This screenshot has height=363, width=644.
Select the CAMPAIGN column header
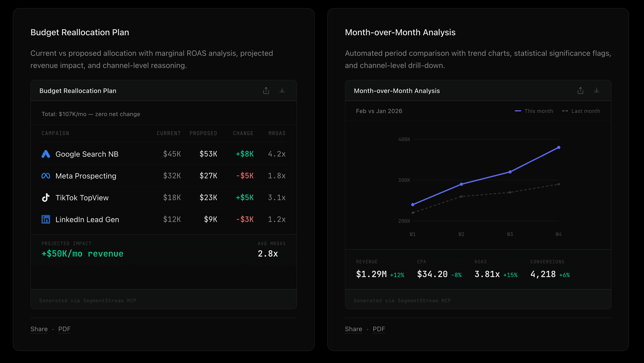(x=55, y=133)
